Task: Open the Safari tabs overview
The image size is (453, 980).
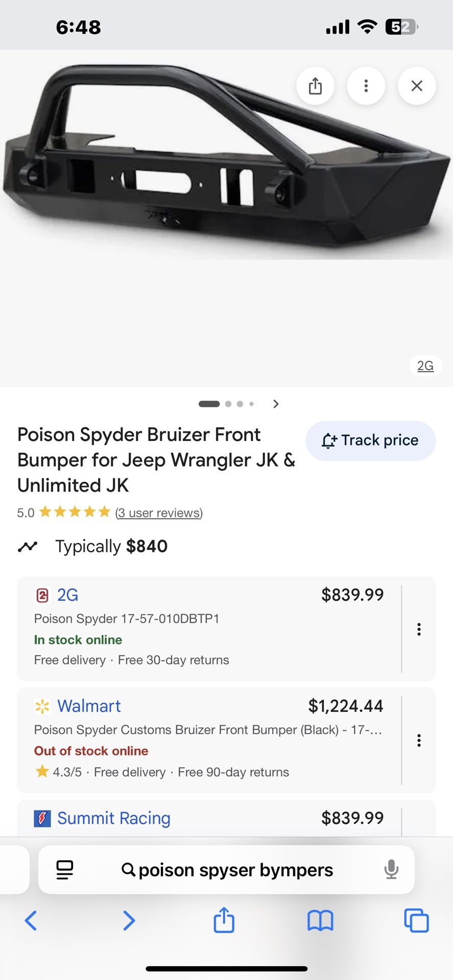Action: pos(416,921)
